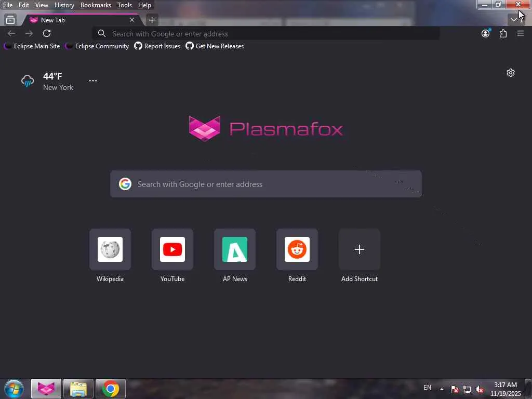532x399 pixels.
Task: Click the rainy weather icon
Action: tap(28, 81)
